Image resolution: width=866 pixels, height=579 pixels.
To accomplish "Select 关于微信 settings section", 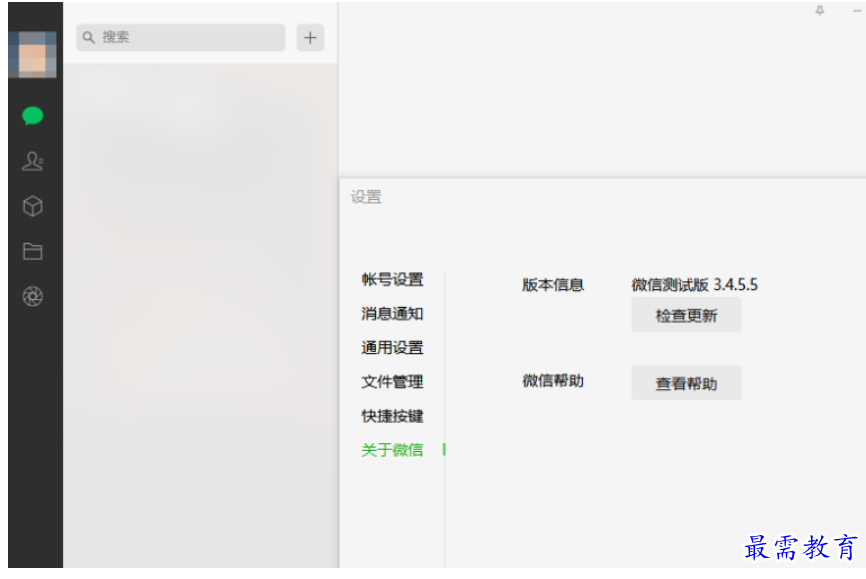I will 392,450.
